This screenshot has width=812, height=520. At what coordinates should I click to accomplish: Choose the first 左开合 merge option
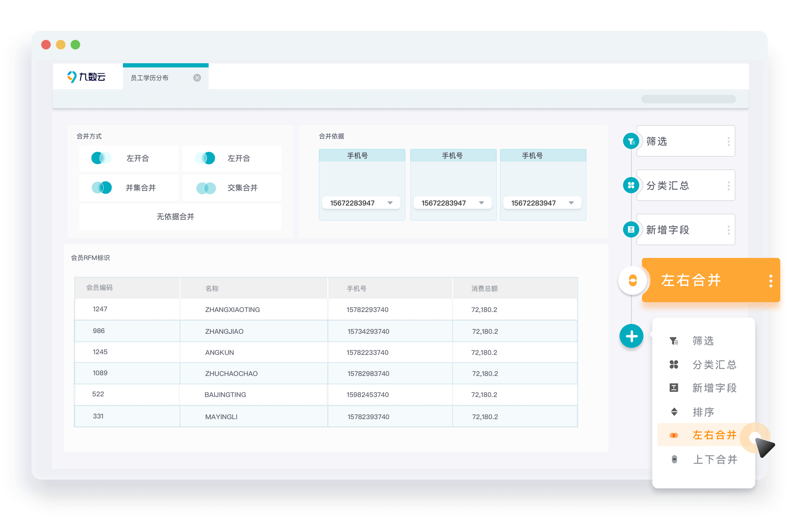pos(129,158)
